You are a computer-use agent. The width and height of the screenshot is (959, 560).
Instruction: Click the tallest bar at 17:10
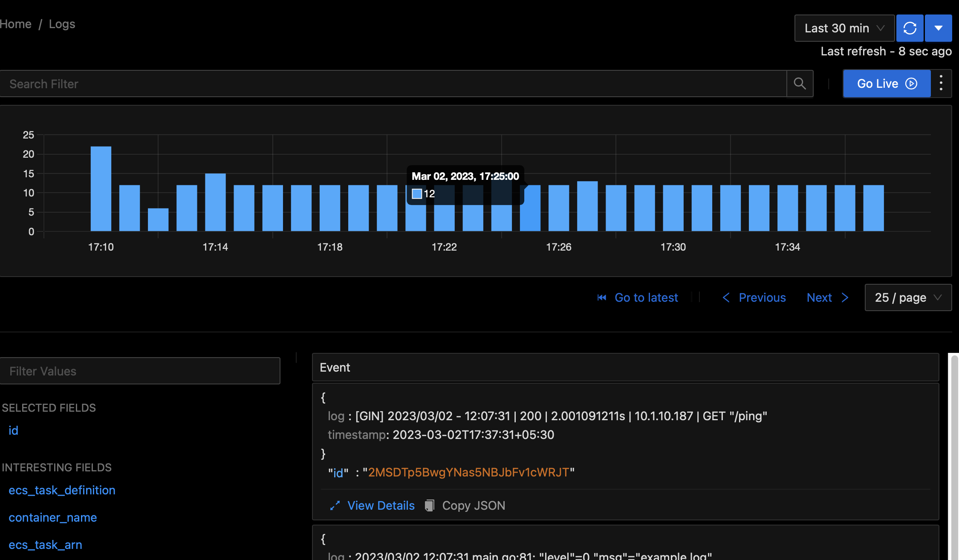click(x=101, y=188)
